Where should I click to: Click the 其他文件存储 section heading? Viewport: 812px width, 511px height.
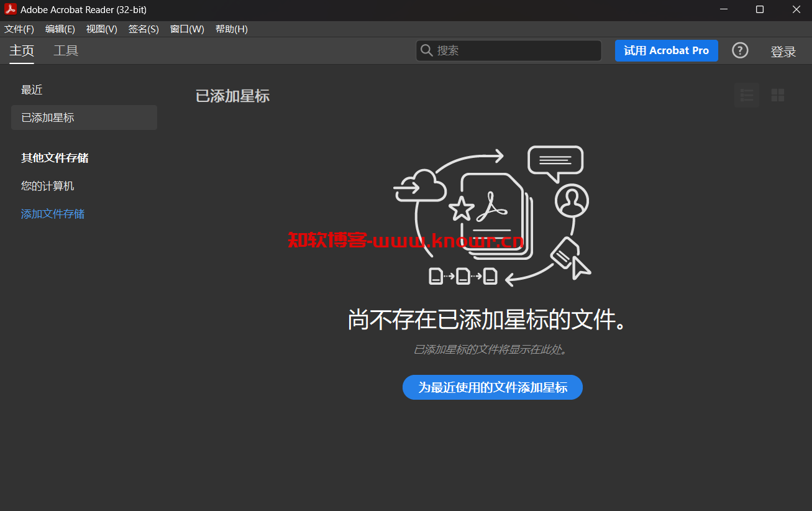coord(55,159)
